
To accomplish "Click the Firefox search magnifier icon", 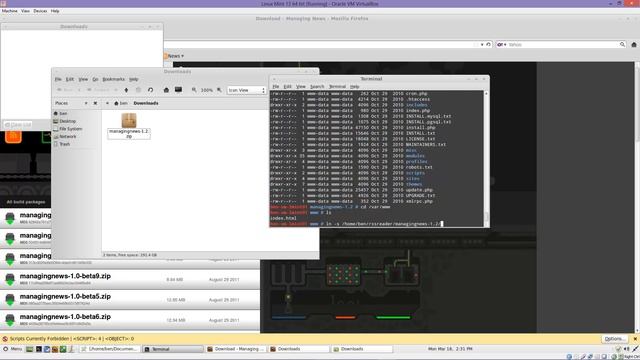I will point(622,44).
